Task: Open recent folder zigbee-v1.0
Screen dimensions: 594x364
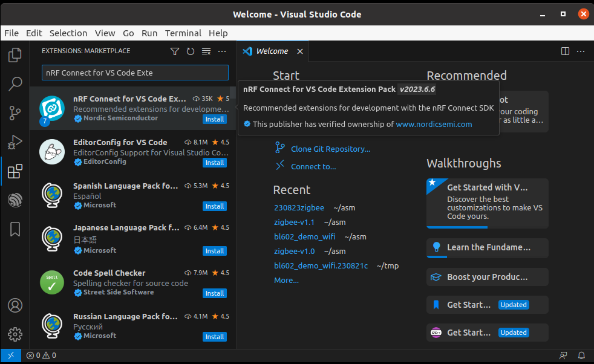Action: pos(294,251)
